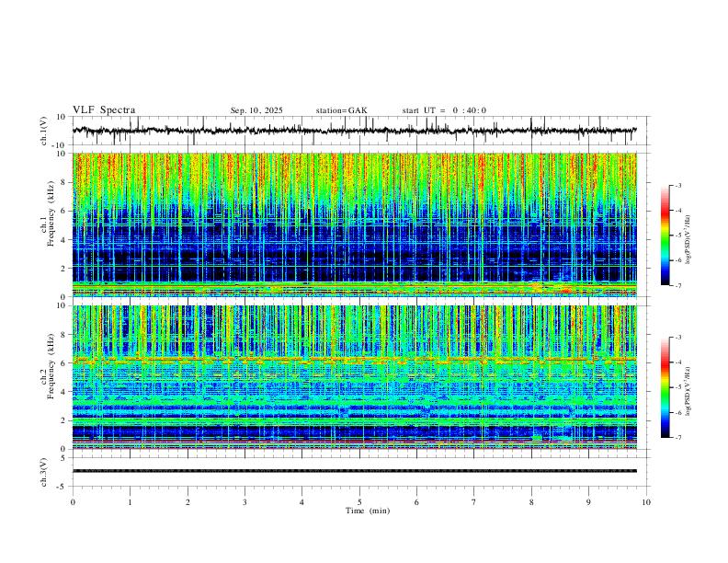
Task: Click the ch.2 spectrogram color scale bar
Action: (x=665, y=387)
